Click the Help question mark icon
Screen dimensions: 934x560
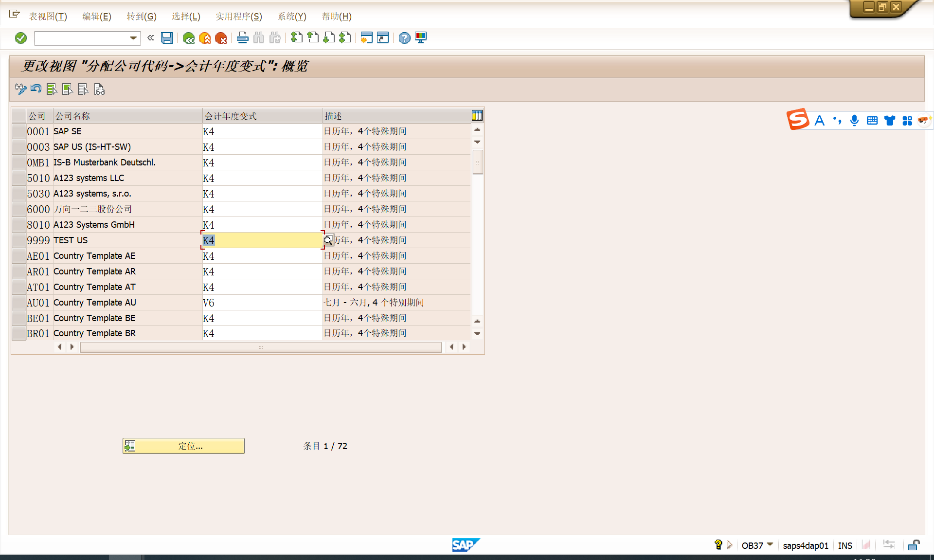404,38
